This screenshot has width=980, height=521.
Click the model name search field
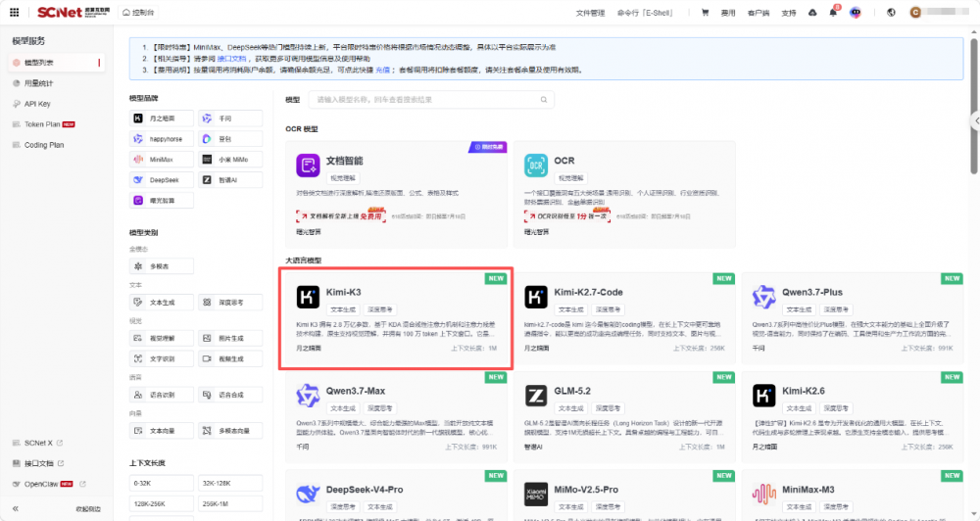pos(431,99)
